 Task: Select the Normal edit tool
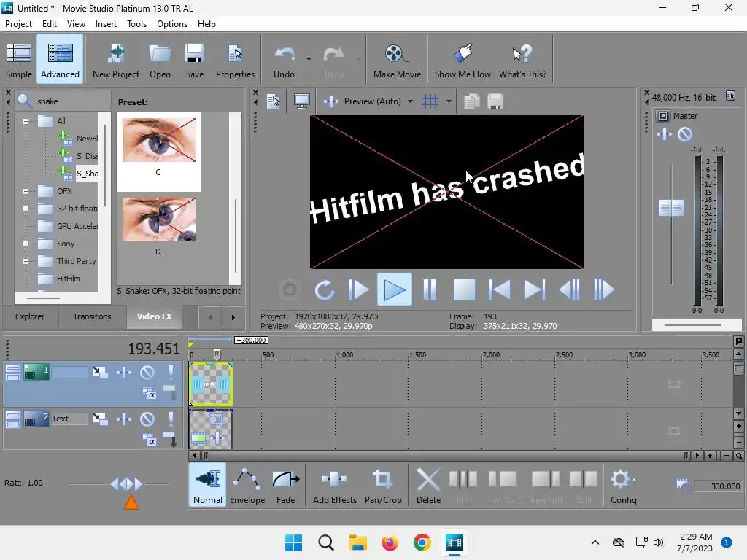[x=208, y=486]
